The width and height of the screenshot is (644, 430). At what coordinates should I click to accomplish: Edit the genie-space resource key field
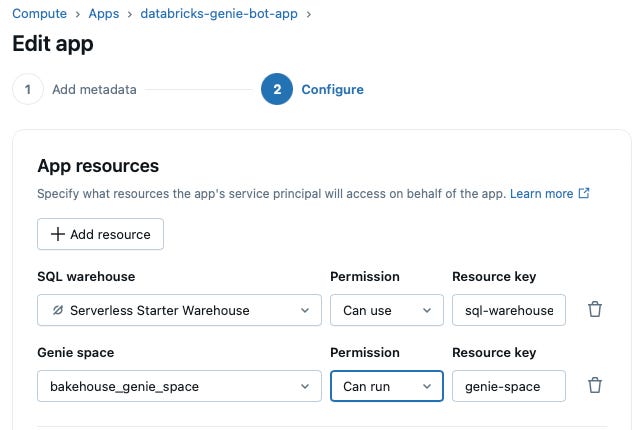(x=509, y=385)
